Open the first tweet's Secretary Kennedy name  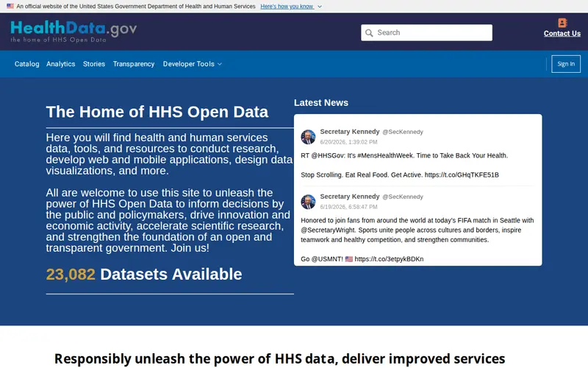coord(350,132)
